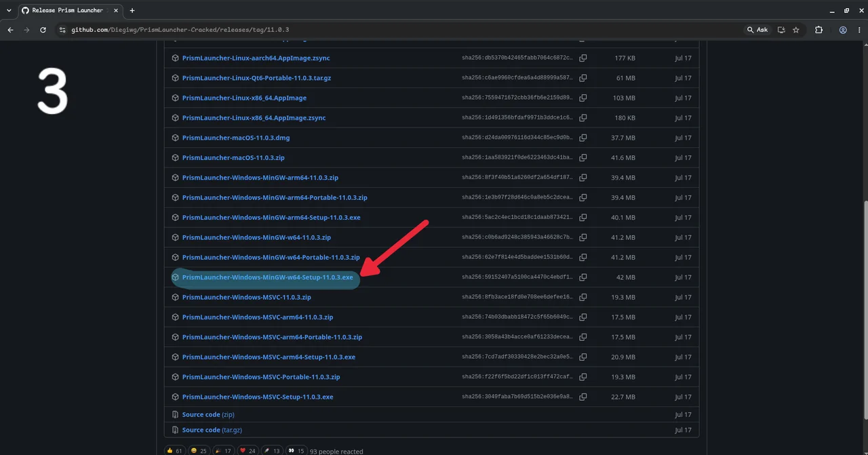Download Source code (tar.gz)
This screenshot has height=455, width=868.
click(x=212, y=430)
